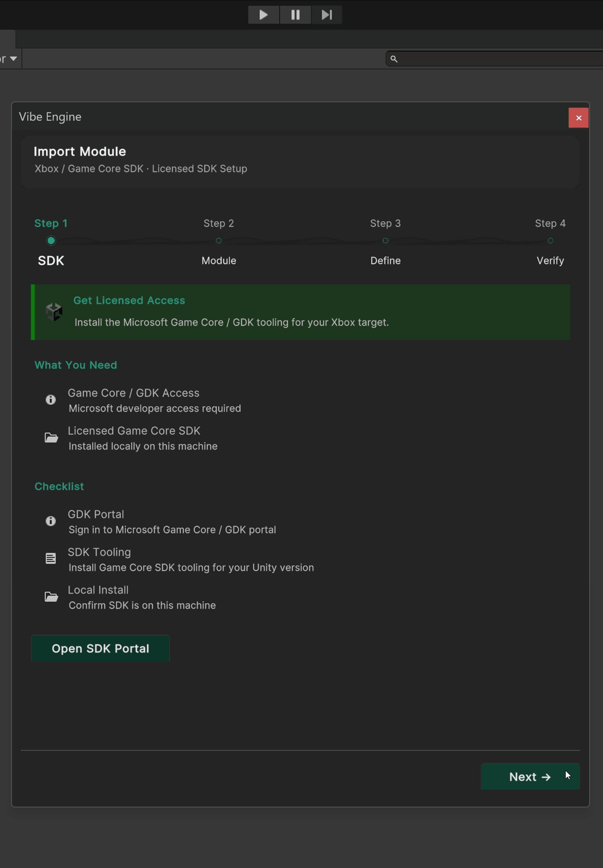
Task: Click info icon beside GDK Portal
Action: pyautogui.click(x=51, y=521)
